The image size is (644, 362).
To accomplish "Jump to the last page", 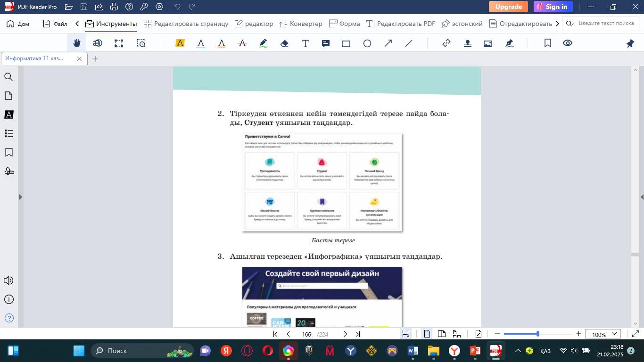I will click(358, 334).
